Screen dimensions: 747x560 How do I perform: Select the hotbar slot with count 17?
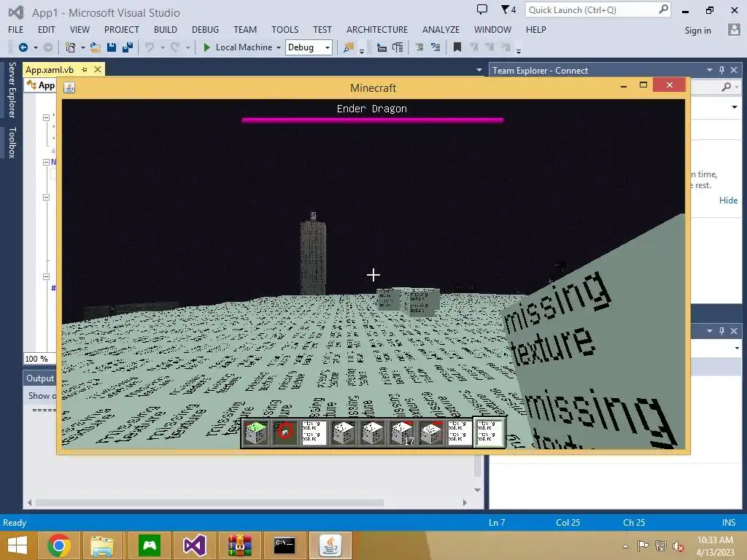tap(402, 433)
